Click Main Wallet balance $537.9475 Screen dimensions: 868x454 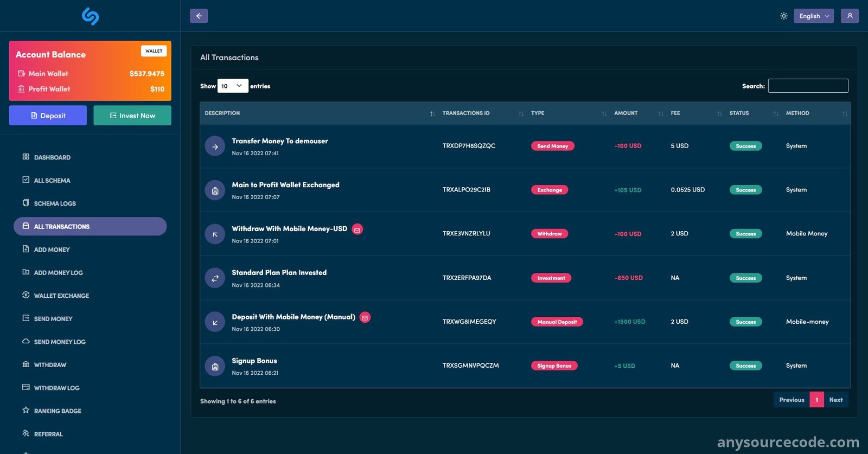[147, 73]
